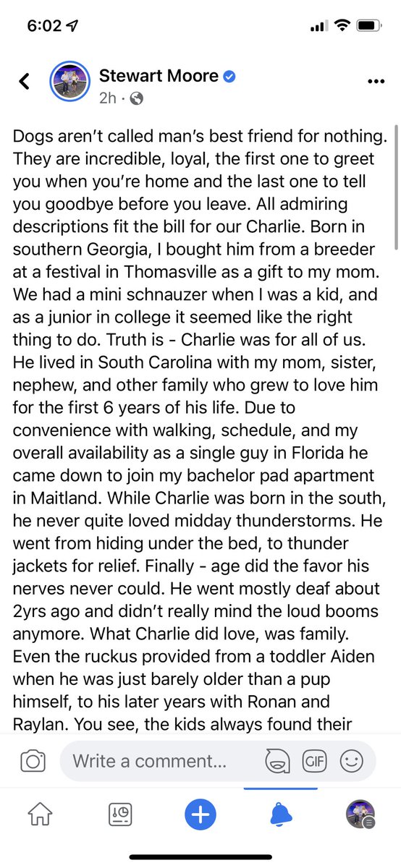Open the news and feeds tab
Screen dimensions: 401x868
coord(120,815)
